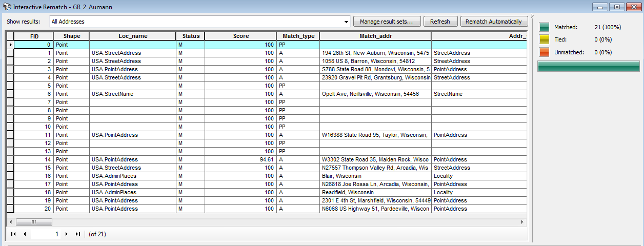This screenshot has width=644, height=246.
Task: Click the 94.61 score cell
Action: click(240, 159)
